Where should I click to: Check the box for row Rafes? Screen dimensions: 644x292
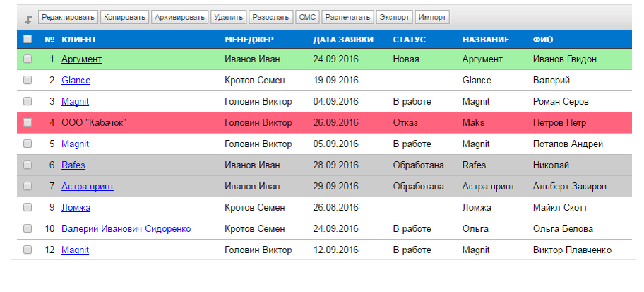[x=28, y=165]
